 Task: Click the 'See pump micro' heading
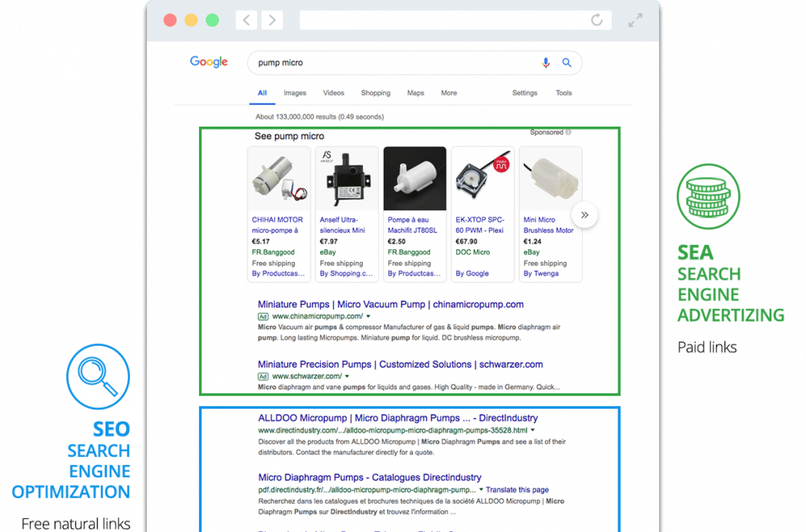coord(289,136)
